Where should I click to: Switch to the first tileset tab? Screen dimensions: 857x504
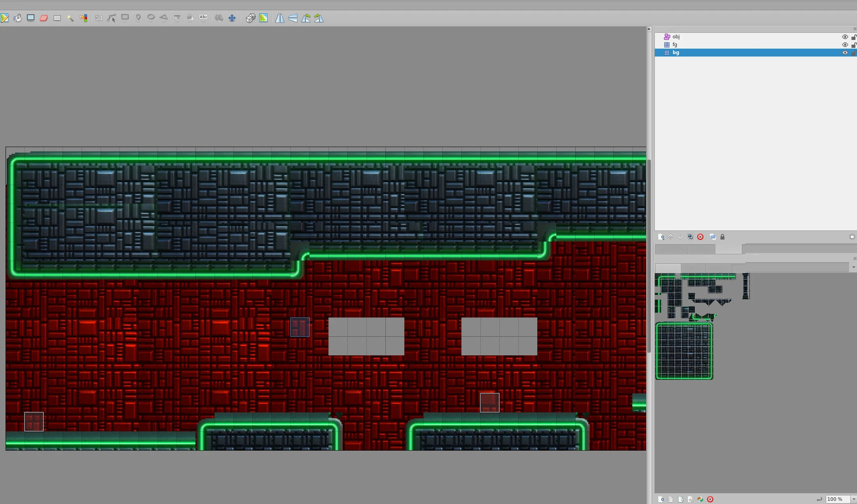[669, 268]
